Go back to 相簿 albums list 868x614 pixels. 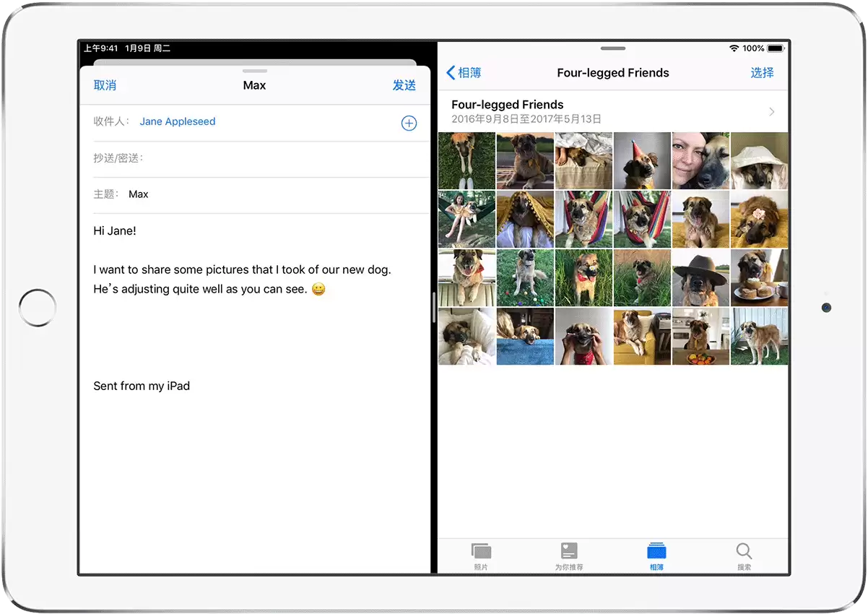click(464, 73)
